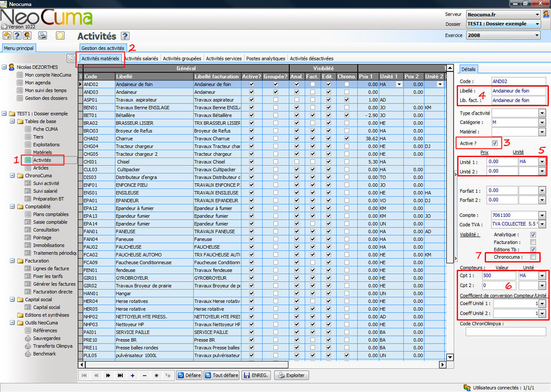Viewport: 551px width, 392px height.
Task: Click the Code ChronOlimpya input field
Action: pyautogui.click(x=506, y=331)
